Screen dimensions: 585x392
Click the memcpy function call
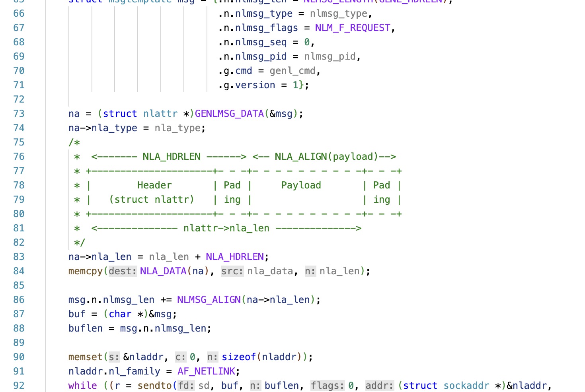pyautogui.click(x=86, y=271)
